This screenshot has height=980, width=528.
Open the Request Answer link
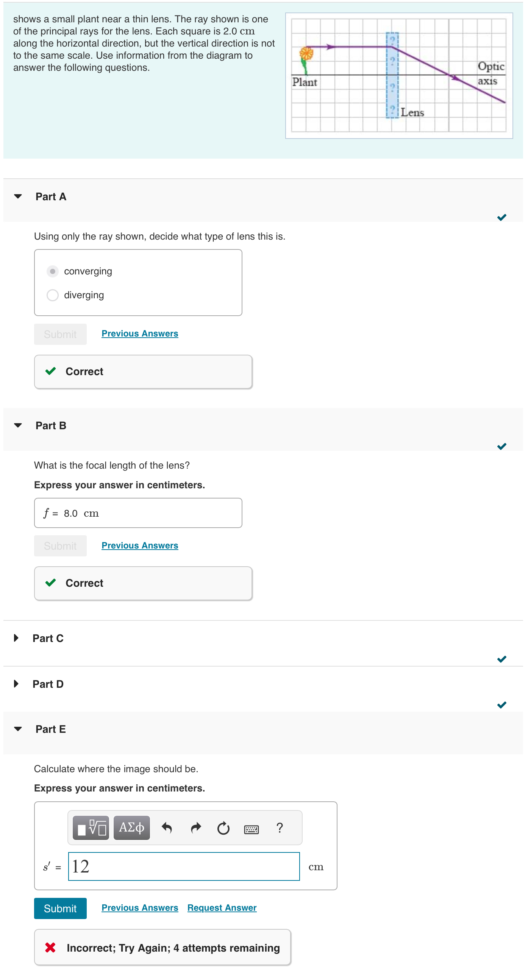(222, 908)
